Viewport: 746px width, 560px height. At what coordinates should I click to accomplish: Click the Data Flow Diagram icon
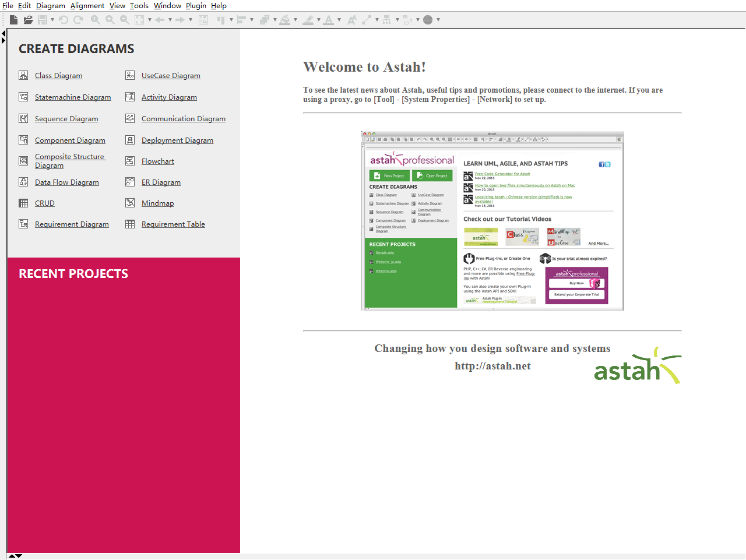[x=23, y=182]
